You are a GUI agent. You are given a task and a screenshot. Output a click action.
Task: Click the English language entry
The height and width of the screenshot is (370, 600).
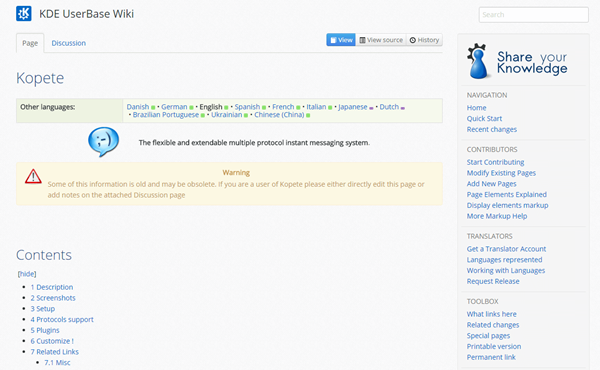(211, 107)
